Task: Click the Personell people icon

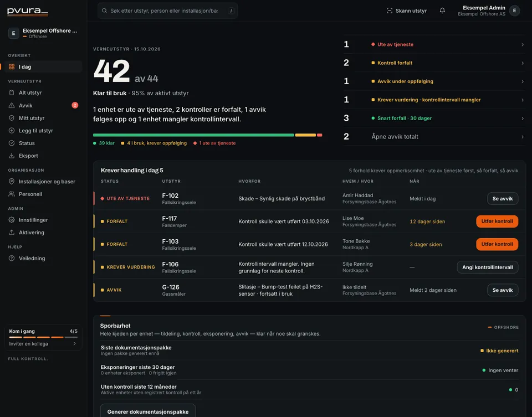Action: [12, 194]
